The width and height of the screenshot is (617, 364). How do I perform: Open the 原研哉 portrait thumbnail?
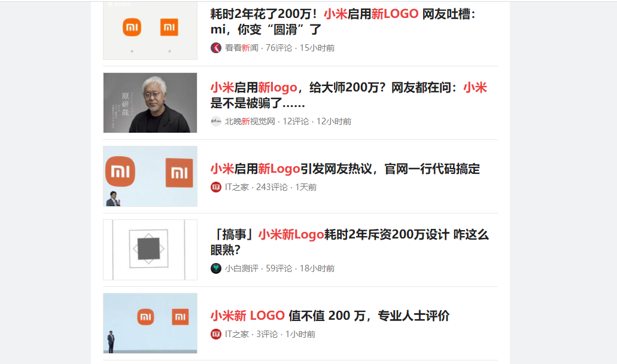coord(150,103)
